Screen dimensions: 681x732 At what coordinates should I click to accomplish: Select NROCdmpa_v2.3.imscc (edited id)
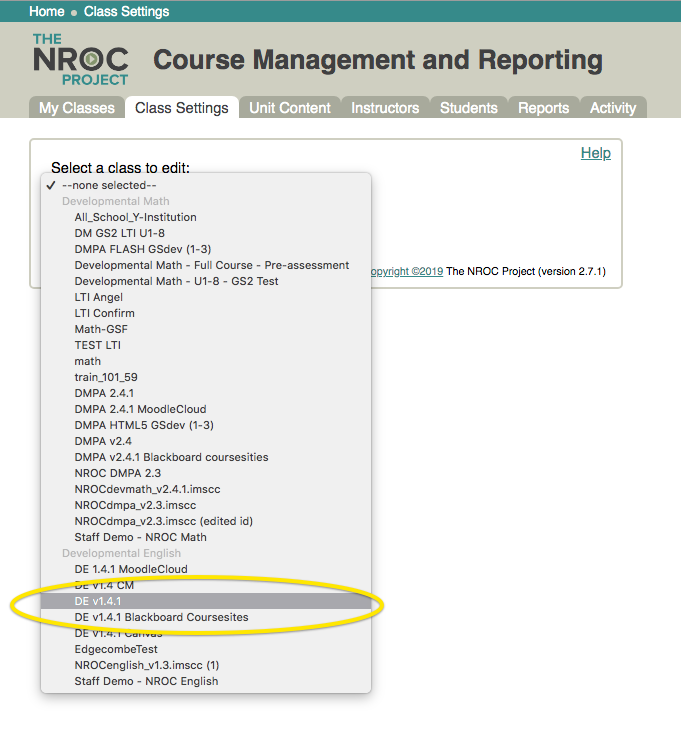[x=206, y=521]
